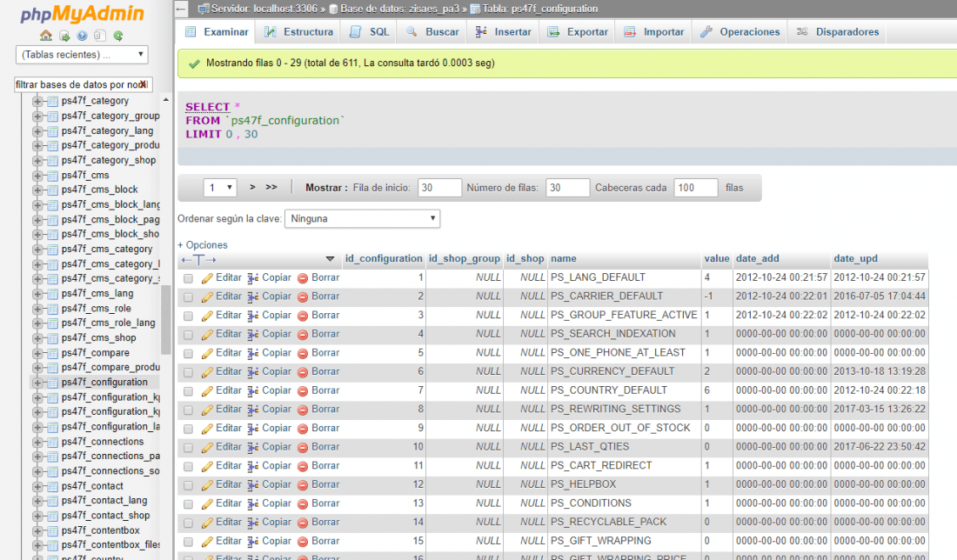Screen dimensions: 957x560
Task: Click the table icon beside ps47f_contact
Action: tap(52, 486)
